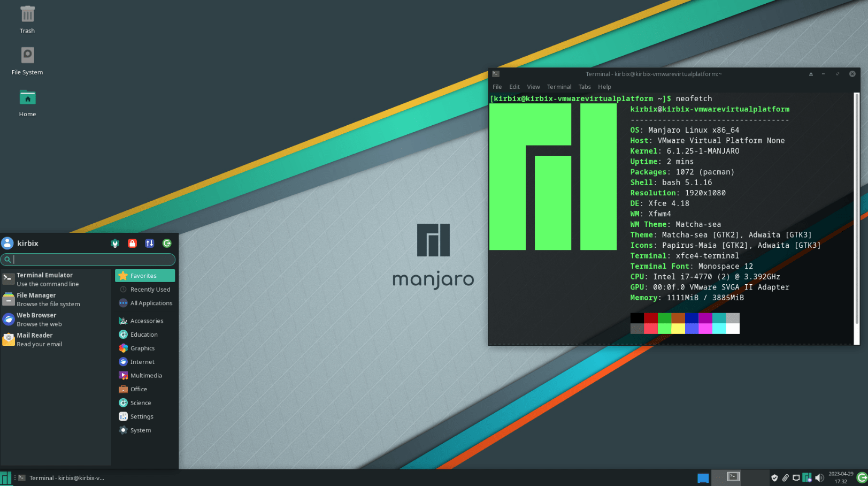Expand the Settings category in the menu
Screen dimensions: 868x486
[x=141, y=416]
